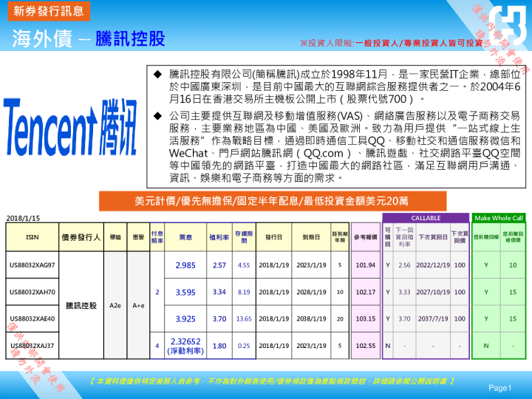Screen dimensions: 532x399
Task: Click the issuer cell 騰訊控股 in the table
Action: [x=81, y=305]
